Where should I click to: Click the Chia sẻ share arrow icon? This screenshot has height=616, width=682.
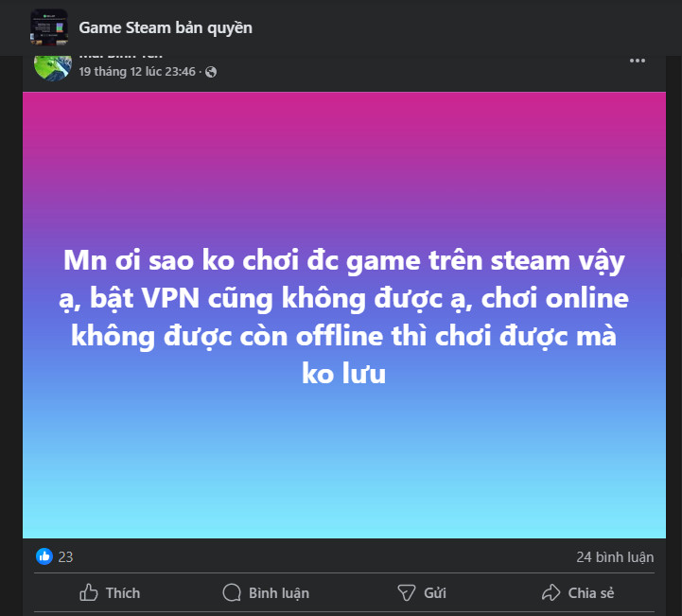[551, 592]
